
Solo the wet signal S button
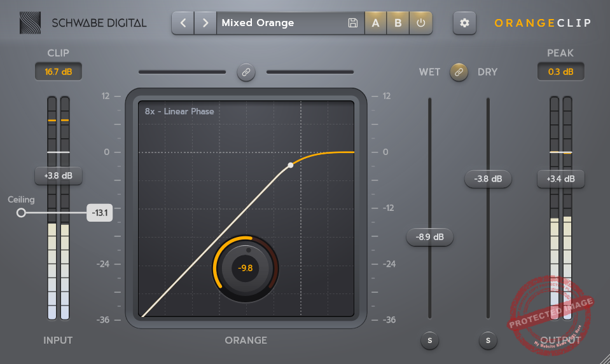[429, 340]
